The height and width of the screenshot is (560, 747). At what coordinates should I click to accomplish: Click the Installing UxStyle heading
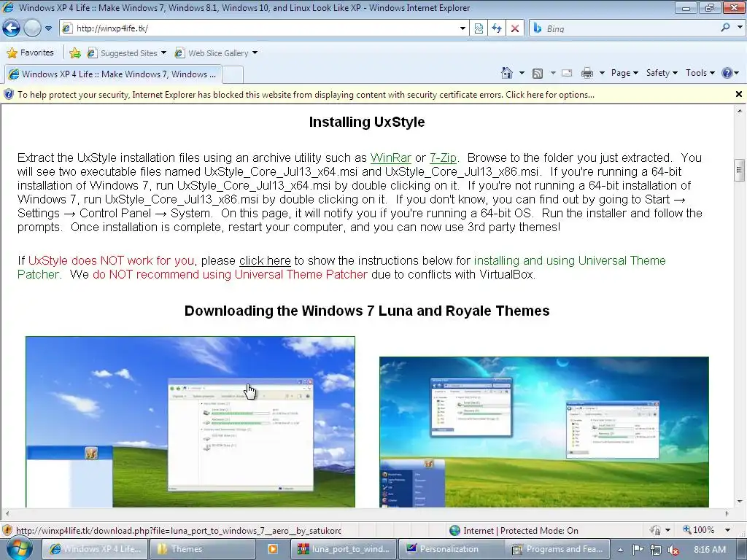[367, 122]
